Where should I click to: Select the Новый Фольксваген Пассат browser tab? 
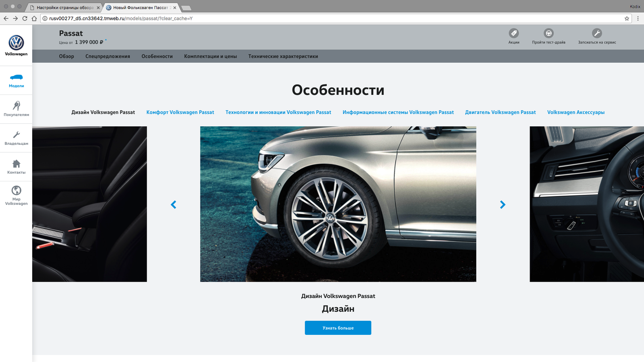pos(141,8)
